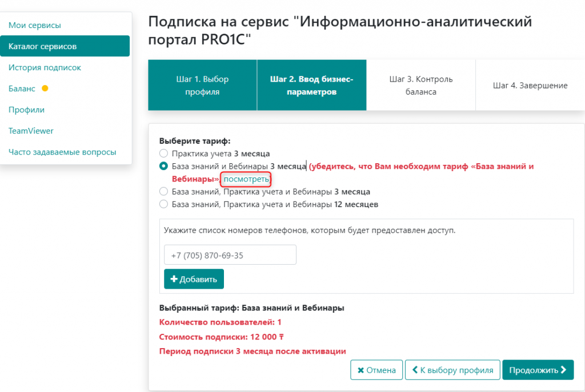Click the Отмена button
Screen dimensions: 585x392
(x=376, y=370)
